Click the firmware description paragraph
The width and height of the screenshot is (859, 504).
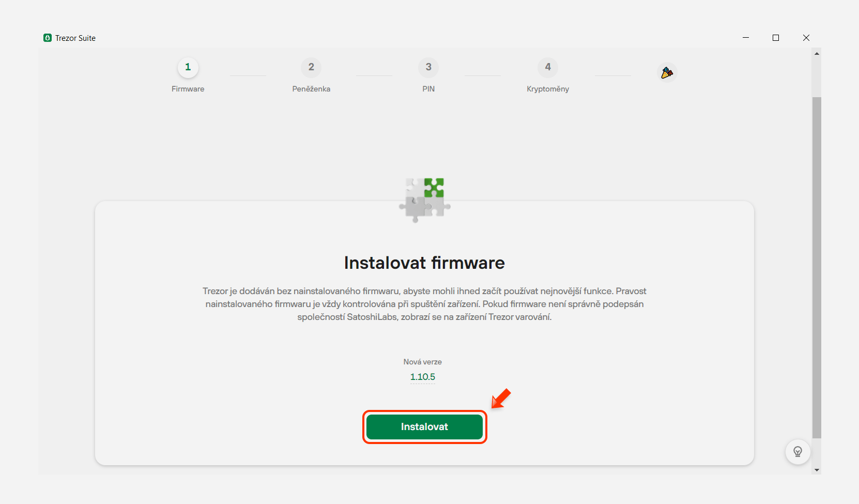click(x=424, y=304)
